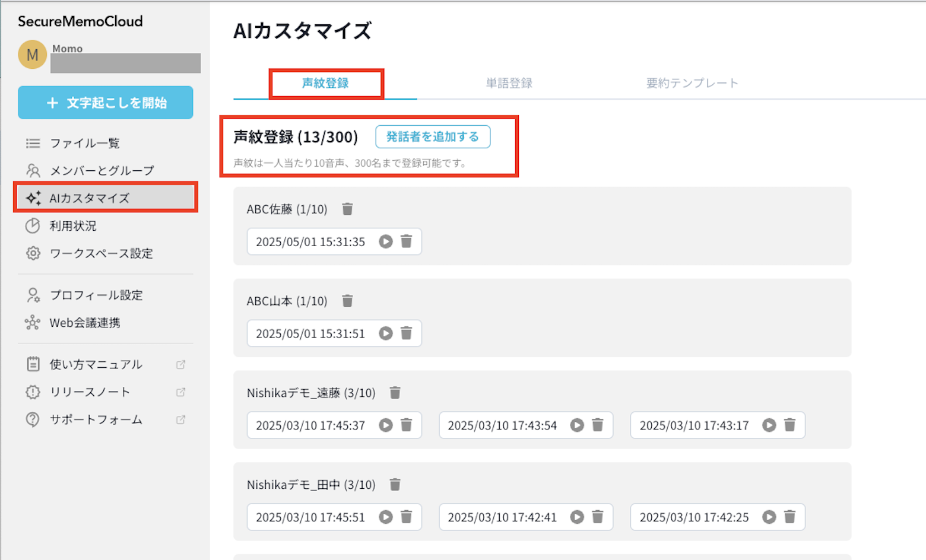Delete the ABC佐藤 speaker entry
This screenshot has width=926, height=560.
(347, 209)
